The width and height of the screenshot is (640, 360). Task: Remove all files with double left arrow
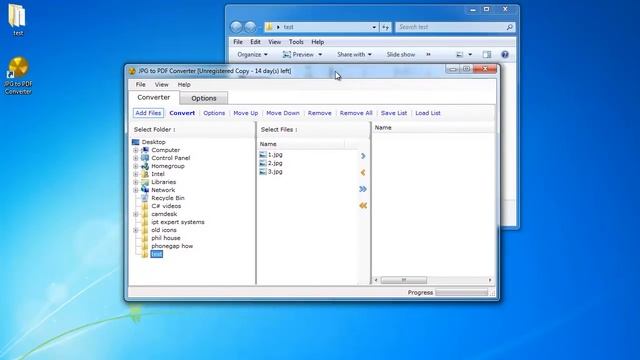[x=363, y=205]
